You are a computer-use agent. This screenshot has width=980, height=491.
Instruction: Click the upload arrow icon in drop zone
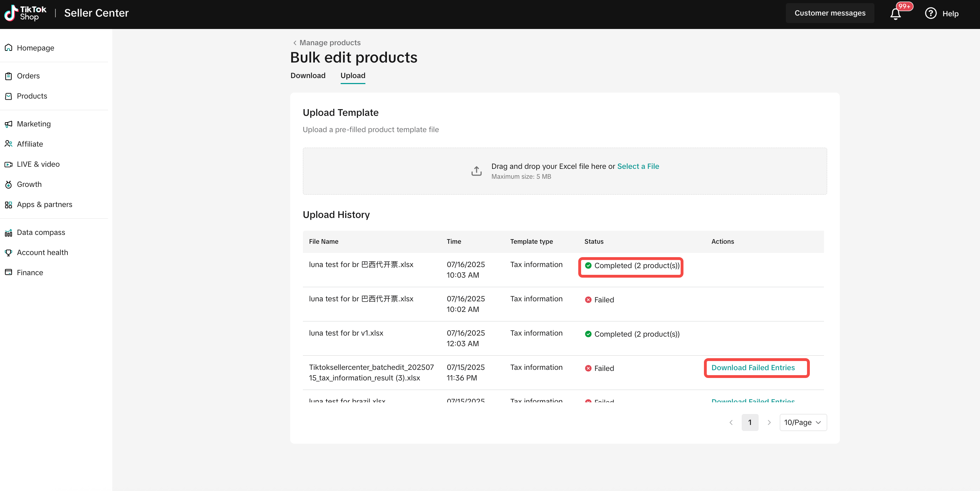click(x=476, y=171)
